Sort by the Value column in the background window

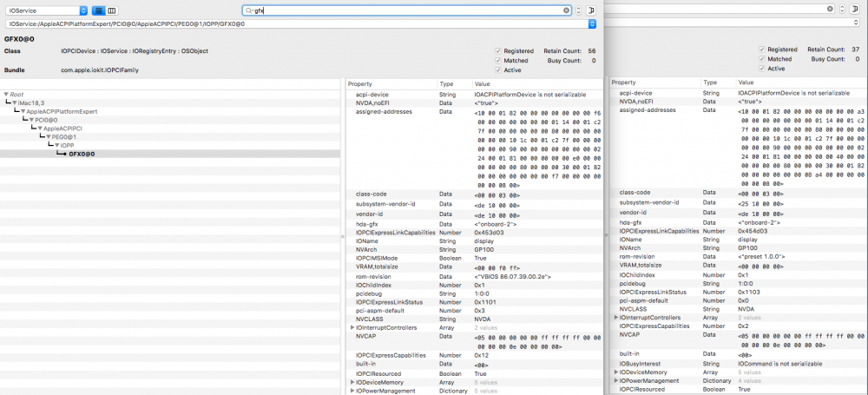click(801, 82)
